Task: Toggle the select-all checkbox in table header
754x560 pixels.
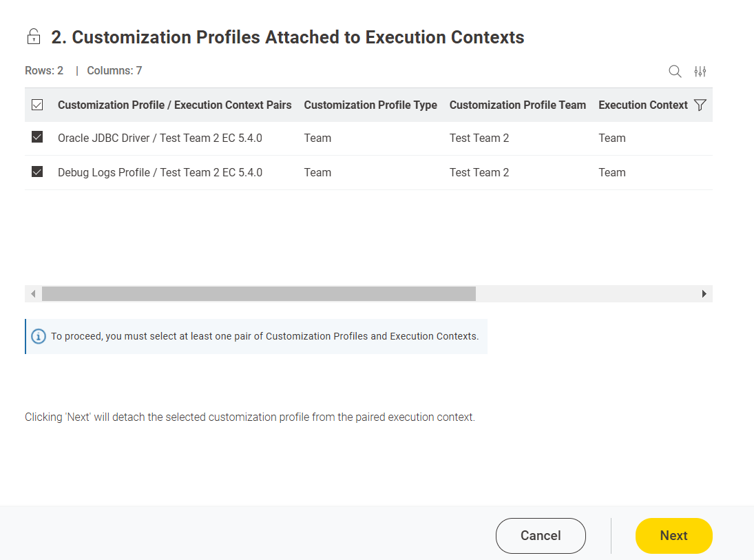Action: point(37,105)
